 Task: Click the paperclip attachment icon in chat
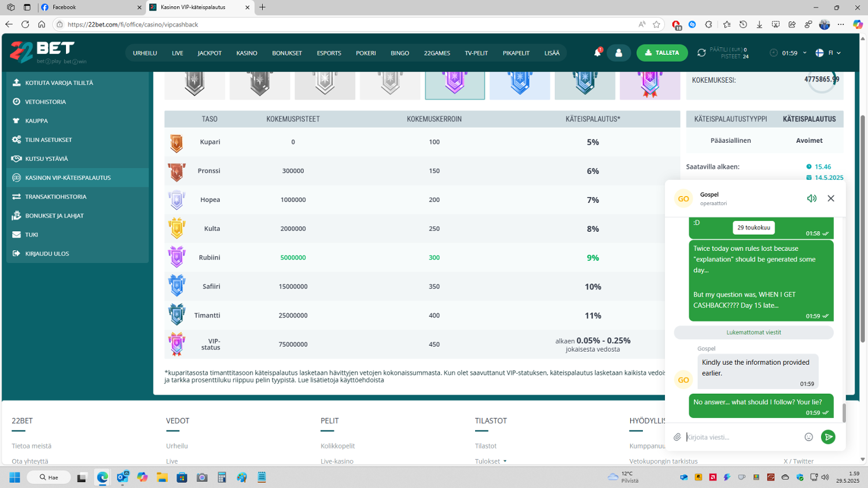click(x=677, y=437)
